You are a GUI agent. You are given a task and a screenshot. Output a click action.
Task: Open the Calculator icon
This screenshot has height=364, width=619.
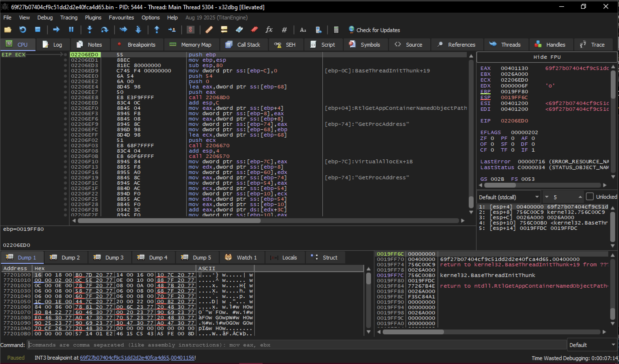(336, 30)
